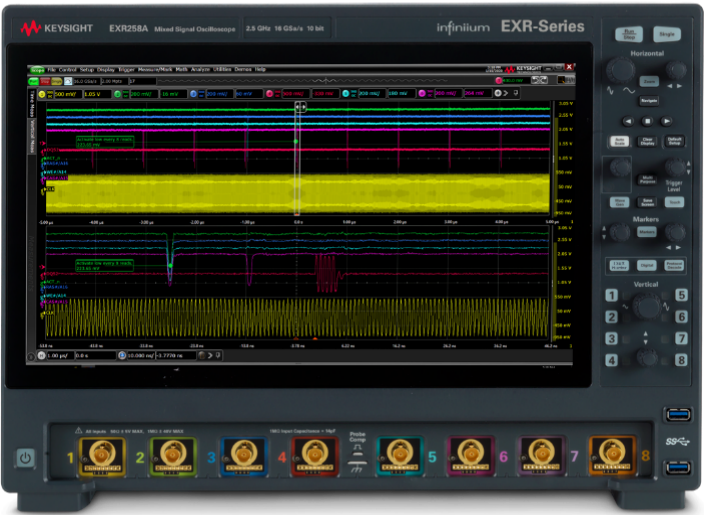Toggle channel 5 cyan indicator on screen
The height and width of the screenshot is (517, 704).
pyautogui.click(x=345, y=93)
